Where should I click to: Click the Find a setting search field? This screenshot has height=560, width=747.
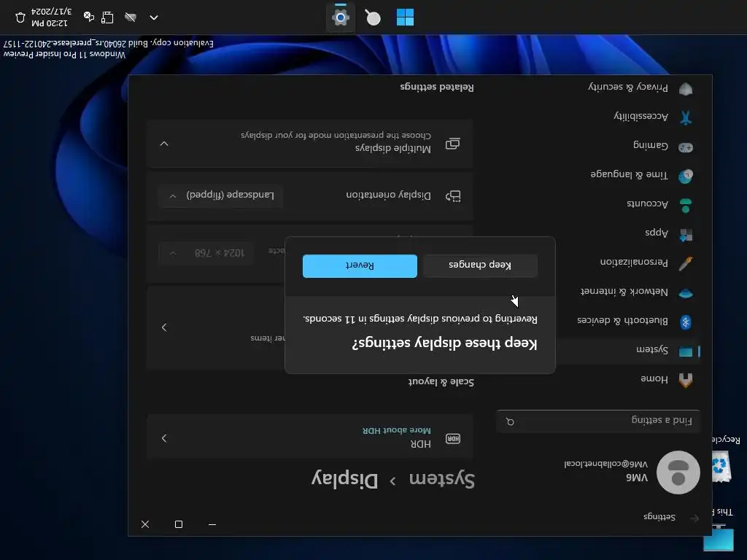click(x=598, y=421)
